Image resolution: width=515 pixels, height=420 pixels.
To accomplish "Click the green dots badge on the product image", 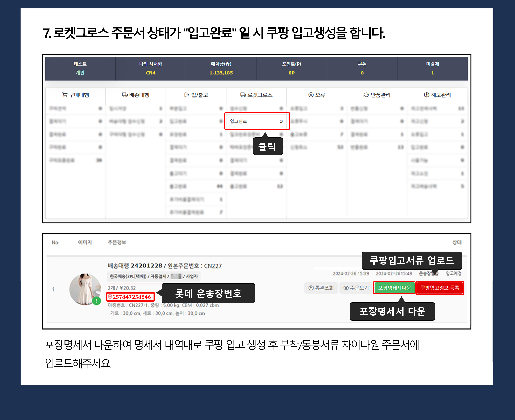I will pyautogui.click(x=96, y=301).
